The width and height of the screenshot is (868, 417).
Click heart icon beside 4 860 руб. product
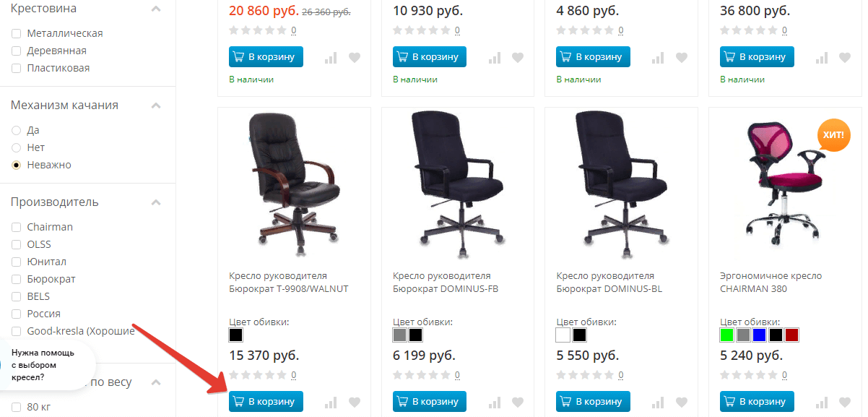coord(682,58)
